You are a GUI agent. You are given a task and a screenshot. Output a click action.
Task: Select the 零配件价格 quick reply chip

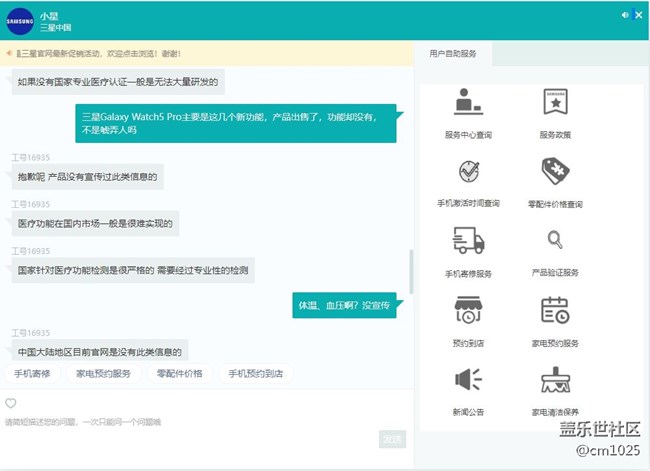[179, 374]
